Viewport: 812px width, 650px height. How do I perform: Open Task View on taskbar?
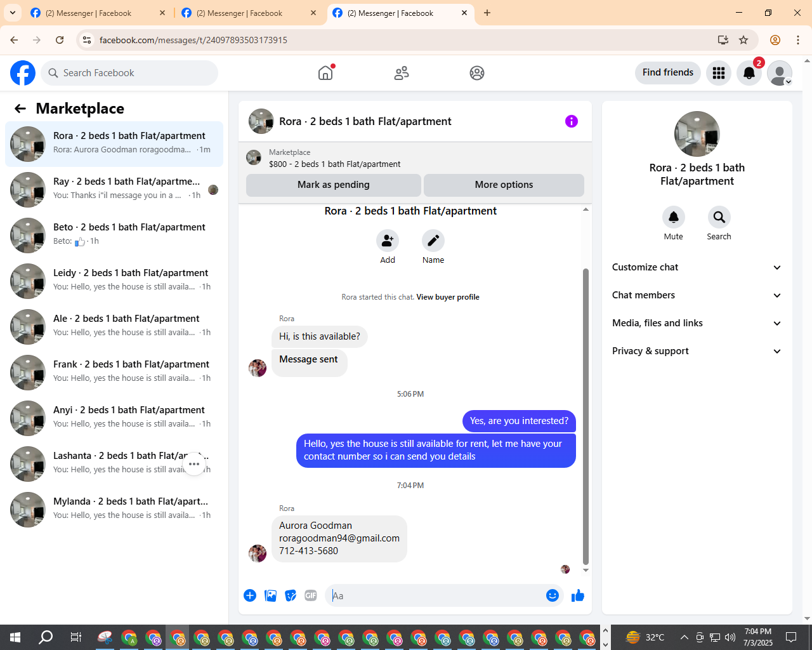(75, 637)
